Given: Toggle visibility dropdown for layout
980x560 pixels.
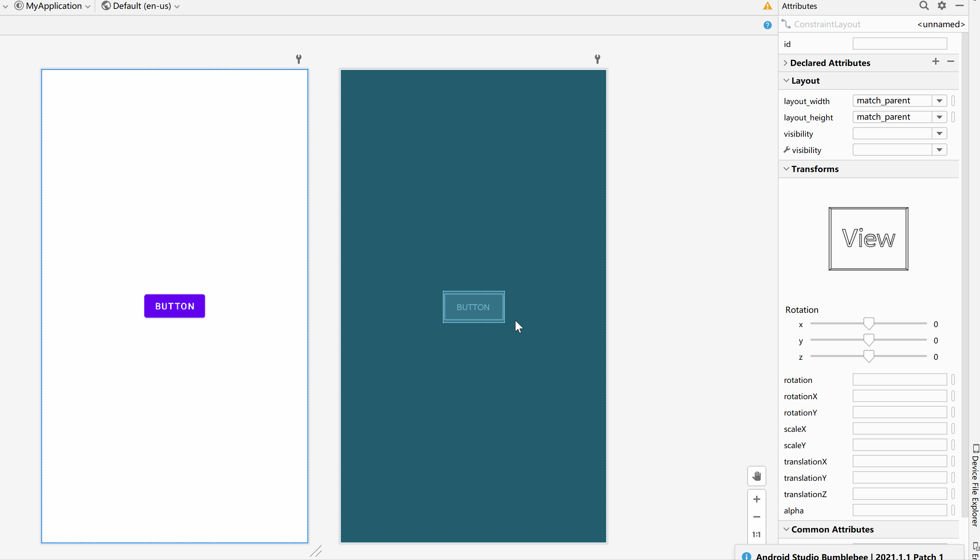Looking at the screenshot, I should coord(940,133).
